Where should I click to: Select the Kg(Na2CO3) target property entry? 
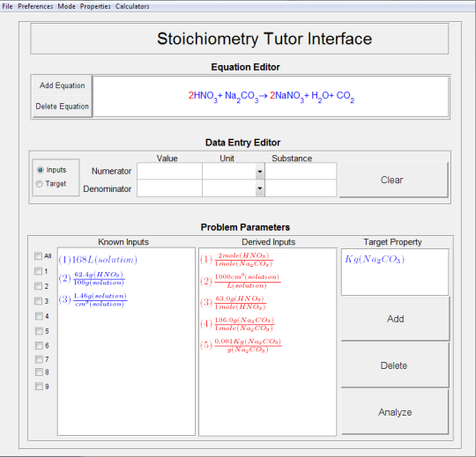click(x=375, y=259)
